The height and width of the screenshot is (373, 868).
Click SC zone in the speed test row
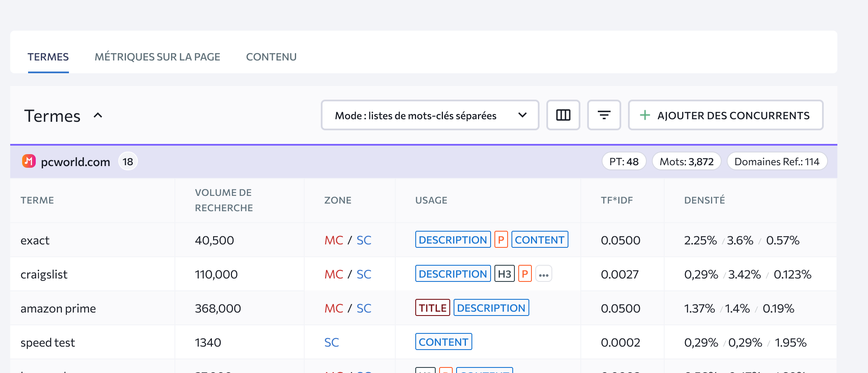[x=331, y=342]
